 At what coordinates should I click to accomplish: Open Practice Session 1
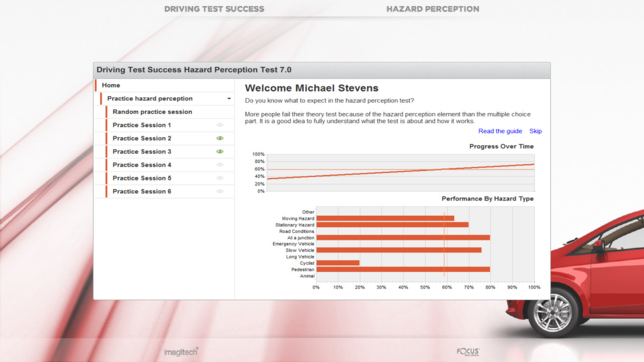141,125
